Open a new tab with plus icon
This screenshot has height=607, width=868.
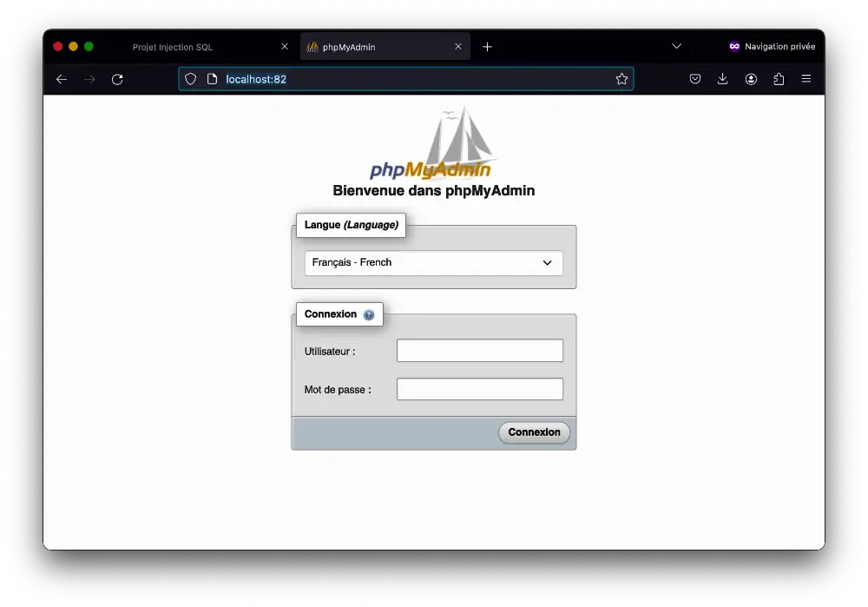tap(487, 47)
